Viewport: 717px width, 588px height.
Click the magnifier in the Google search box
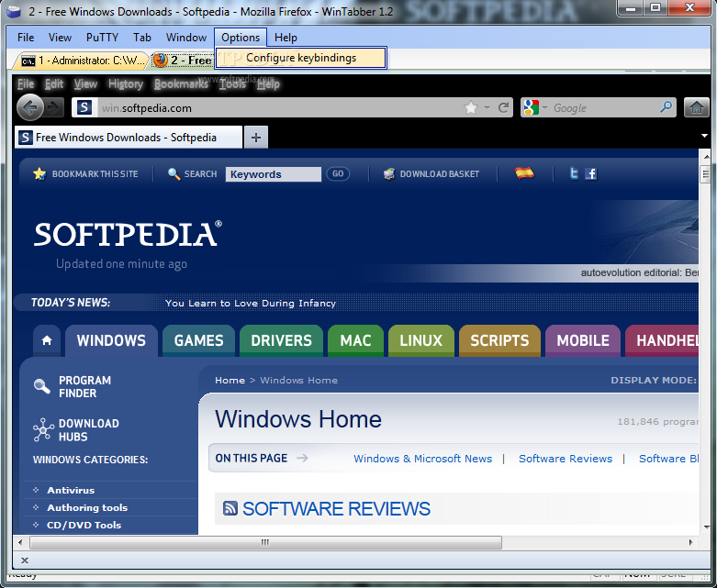pyautogui.click(x=666, y=107)
